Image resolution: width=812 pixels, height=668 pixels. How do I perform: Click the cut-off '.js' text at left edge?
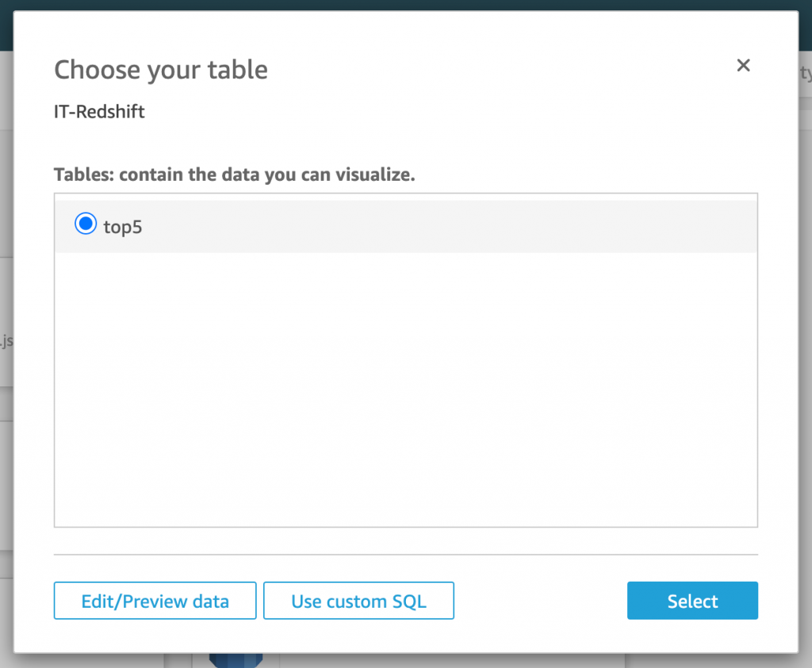(x=6, y=342)
